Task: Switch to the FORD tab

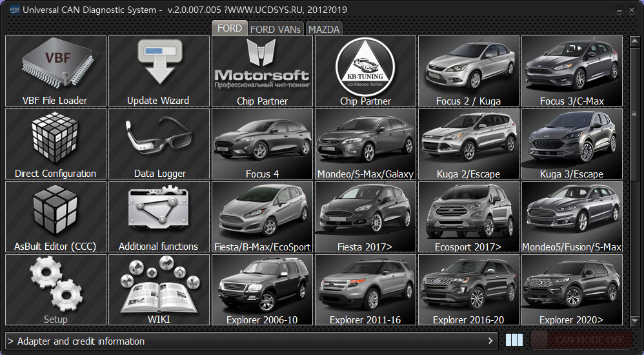Action: [230, 28]
